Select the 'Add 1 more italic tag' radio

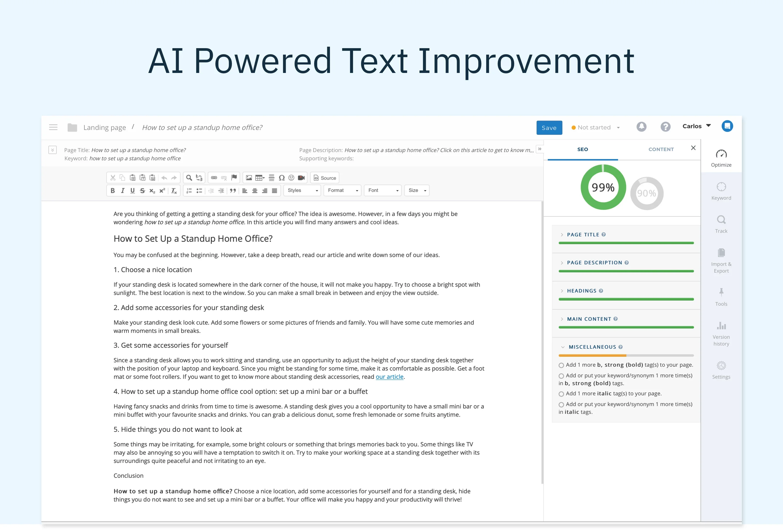(561, 394)
